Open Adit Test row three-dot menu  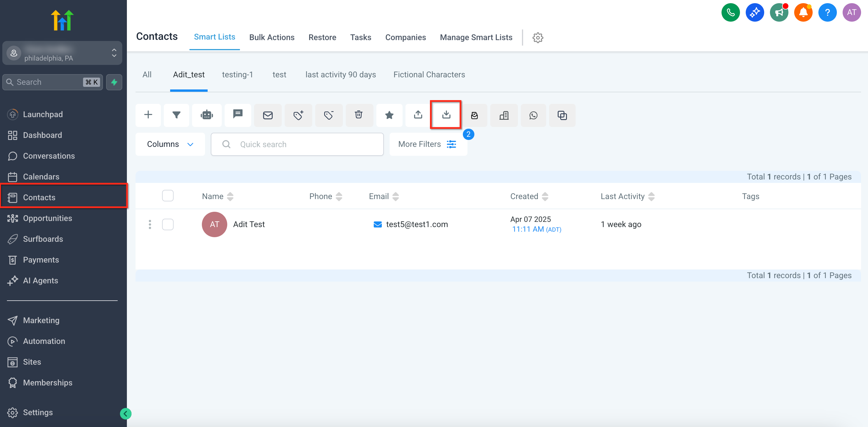(x=150, y=224)
